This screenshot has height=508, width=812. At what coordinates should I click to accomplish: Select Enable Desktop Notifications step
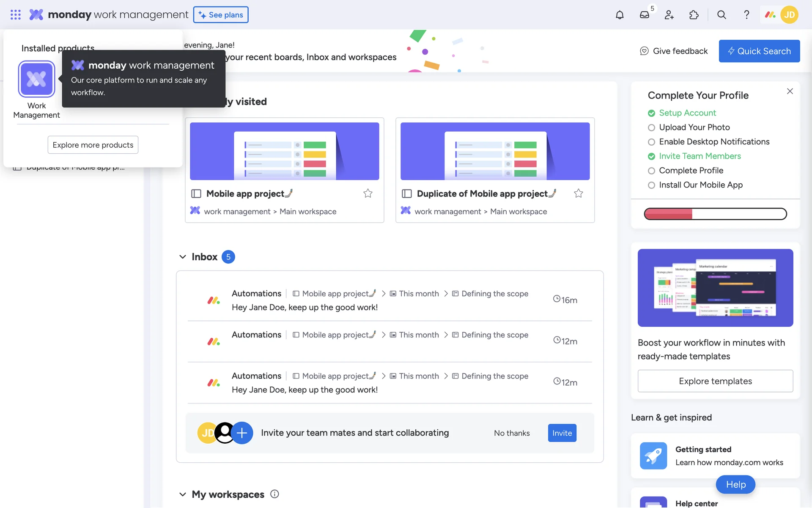(714, 142)
